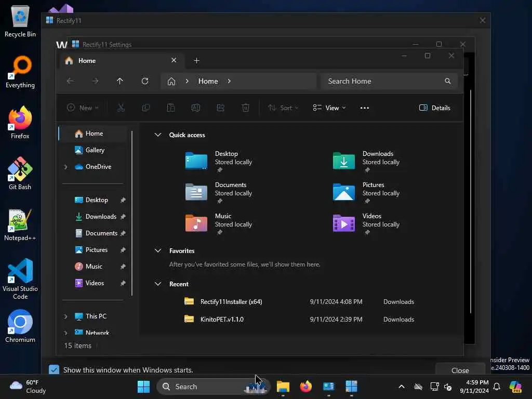Refresh the Home folder view
The height and width of the screenshot is (399, 532).
145,81
